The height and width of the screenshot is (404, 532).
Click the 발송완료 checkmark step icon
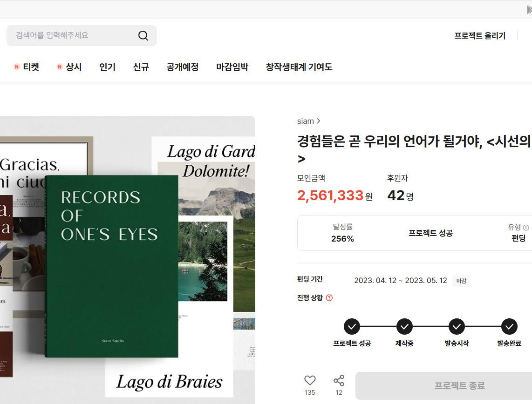(x=509, y=327)
